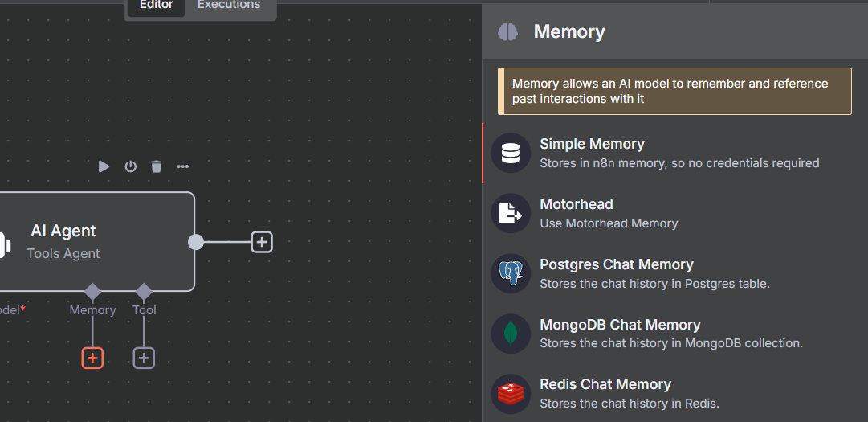The image size is (868, 422).
Task: Select the Simple Memory database icon
Action: click(511, 153)
